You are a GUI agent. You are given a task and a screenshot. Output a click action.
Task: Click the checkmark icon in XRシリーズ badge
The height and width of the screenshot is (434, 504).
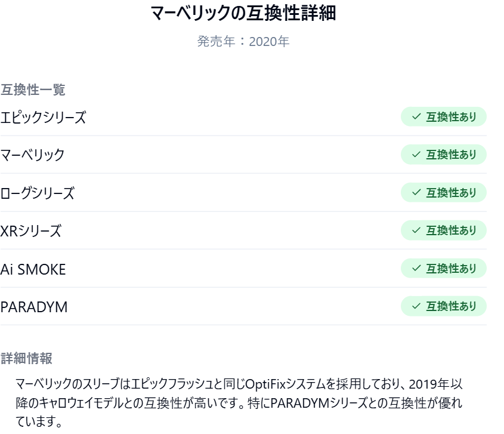point(416,230)
